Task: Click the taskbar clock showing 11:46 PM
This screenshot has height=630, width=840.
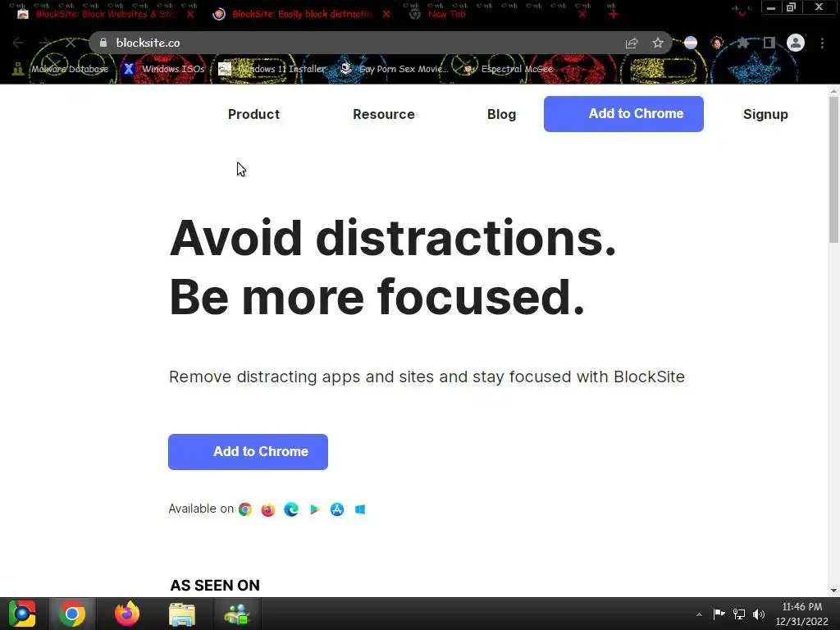Action: click(x=802, y=614)
